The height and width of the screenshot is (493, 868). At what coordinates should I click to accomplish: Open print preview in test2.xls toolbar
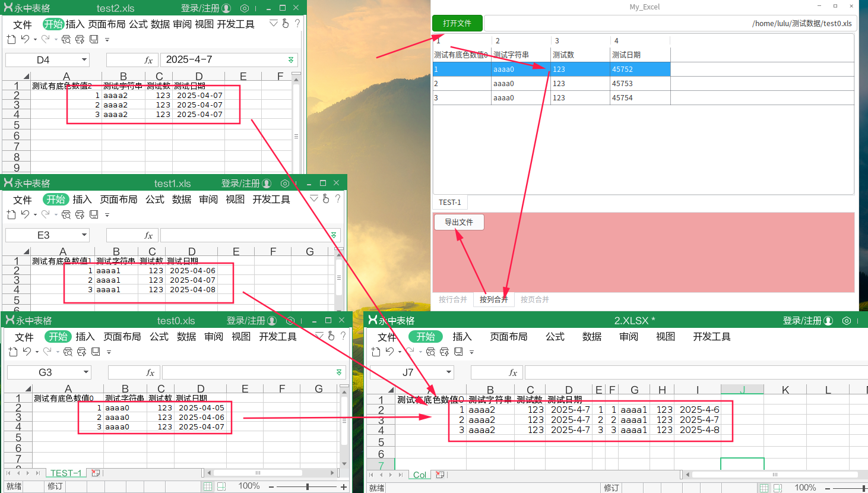coord(66,39)
